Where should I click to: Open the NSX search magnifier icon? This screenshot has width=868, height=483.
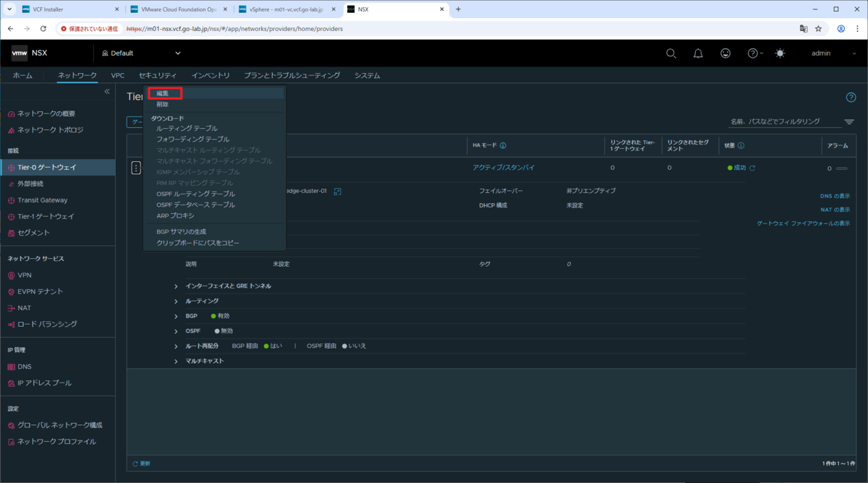[x=671, y=54]
